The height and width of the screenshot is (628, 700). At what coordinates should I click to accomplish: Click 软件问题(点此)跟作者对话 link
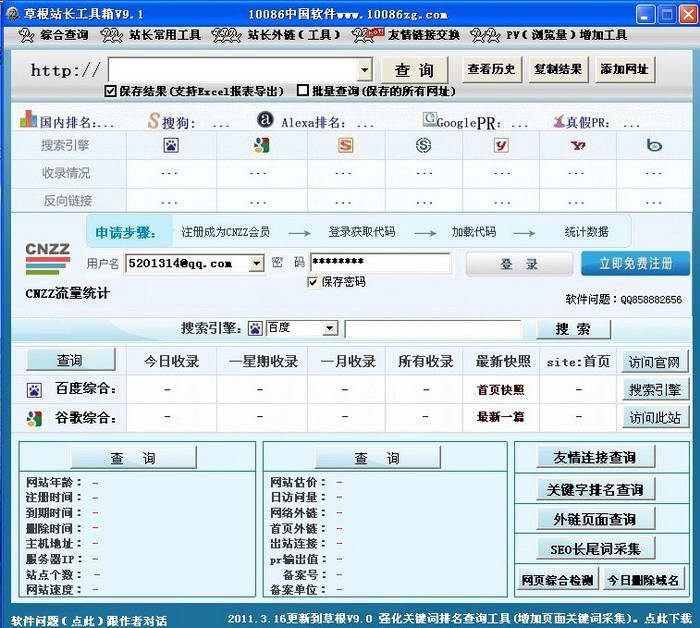pyautogui.click(x=89, y=620)
